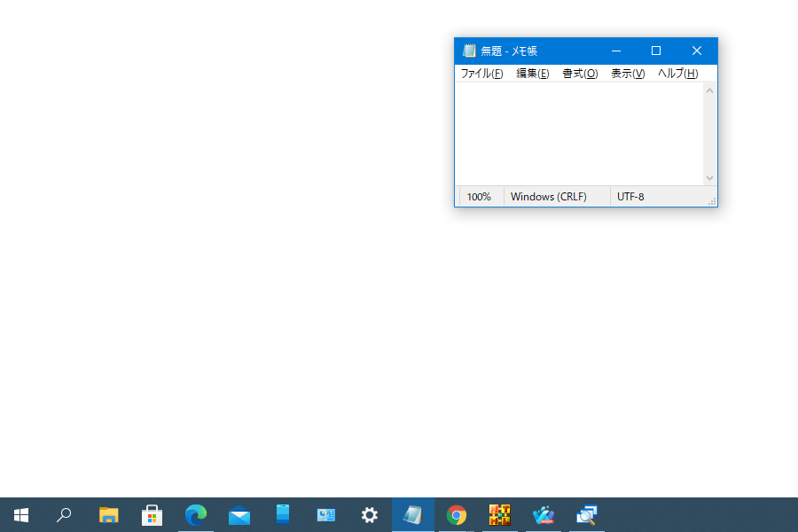
Task: Open the Windows Start menu
Action: pos(21,515)
